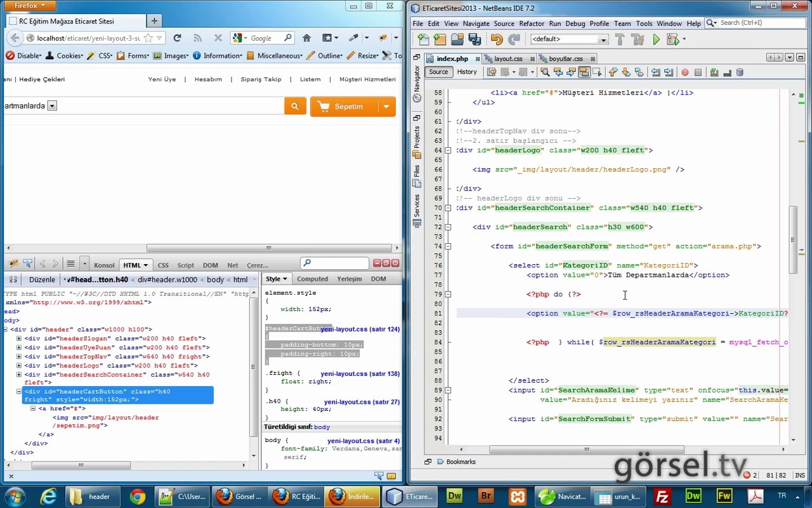This screenshot has height=508, width=812.
Task: Click the Shift Line Left icon
Action: pyautogui.click(x=656, y=72)
